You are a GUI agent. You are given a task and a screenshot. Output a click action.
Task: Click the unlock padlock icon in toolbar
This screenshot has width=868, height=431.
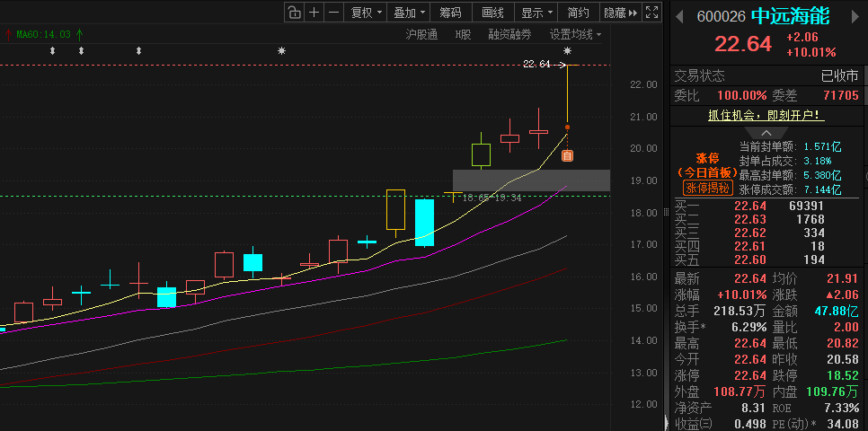294,13
